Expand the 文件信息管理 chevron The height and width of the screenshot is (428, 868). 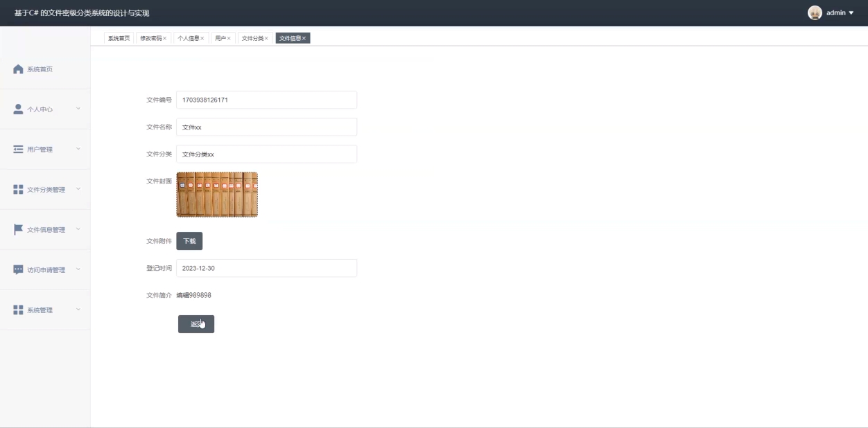78,230
